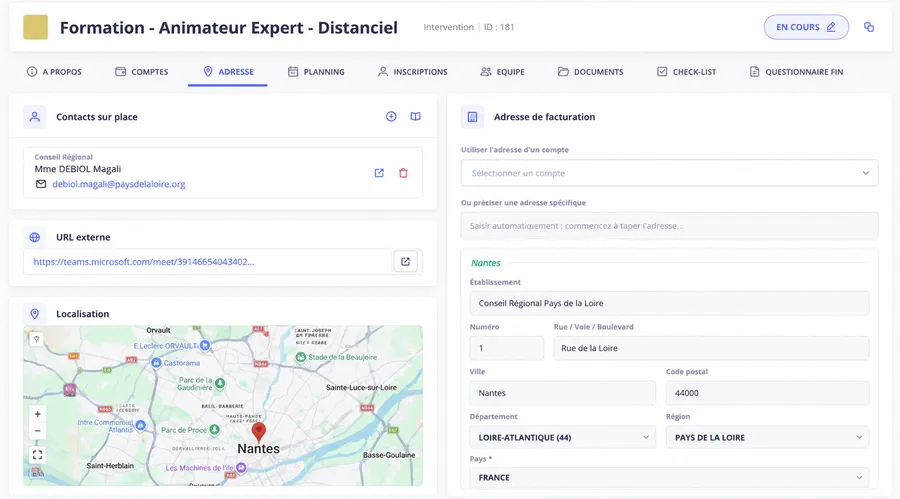
Task: Zoom in on the map
Action: 37,414
